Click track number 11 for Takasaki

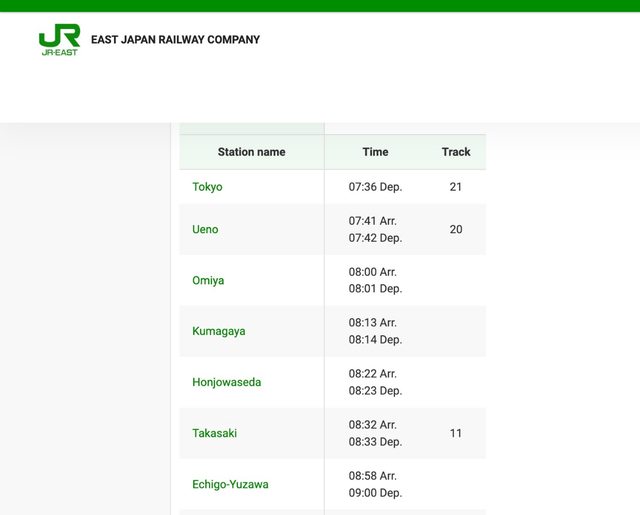[x=456, y=433]
